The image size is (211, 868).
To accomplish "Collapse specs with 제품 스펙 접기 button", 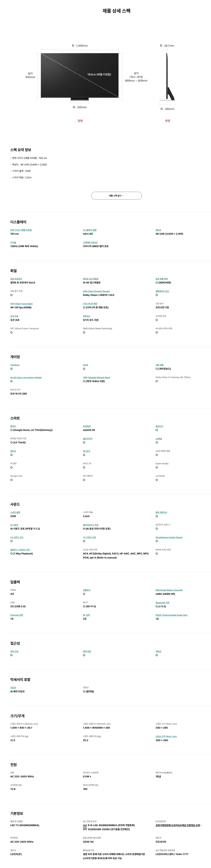I will pos(116,196).
